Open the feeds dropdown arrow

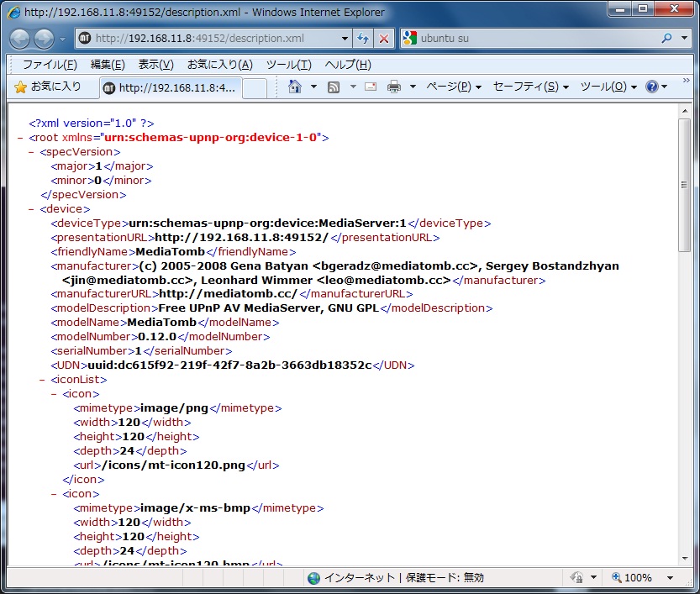tap(353, 87)
